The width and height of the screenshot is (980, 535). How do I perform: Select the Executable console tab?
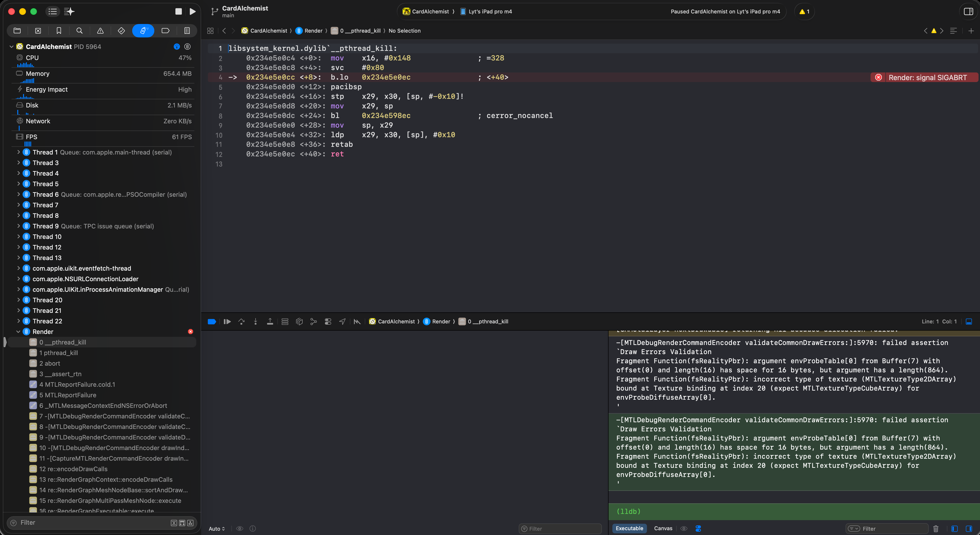tap(629, 528)
